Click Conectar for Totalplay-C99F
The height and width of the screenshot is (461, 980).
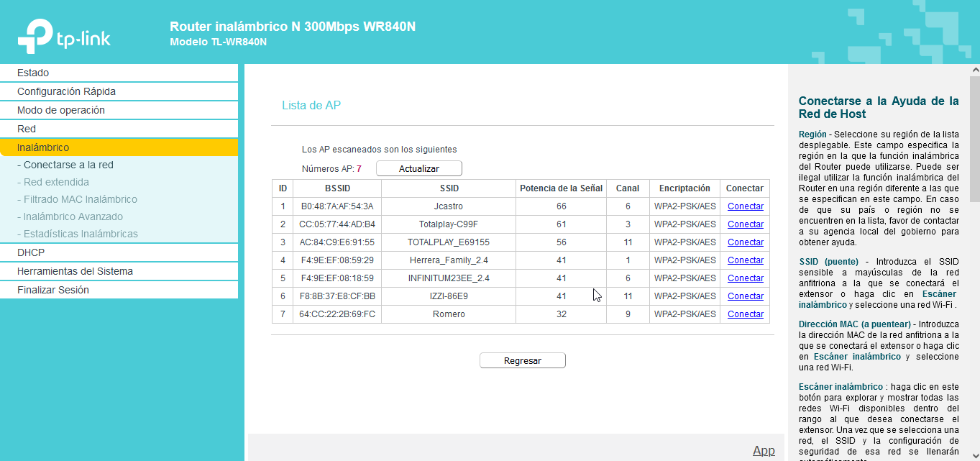click(745, 224)
